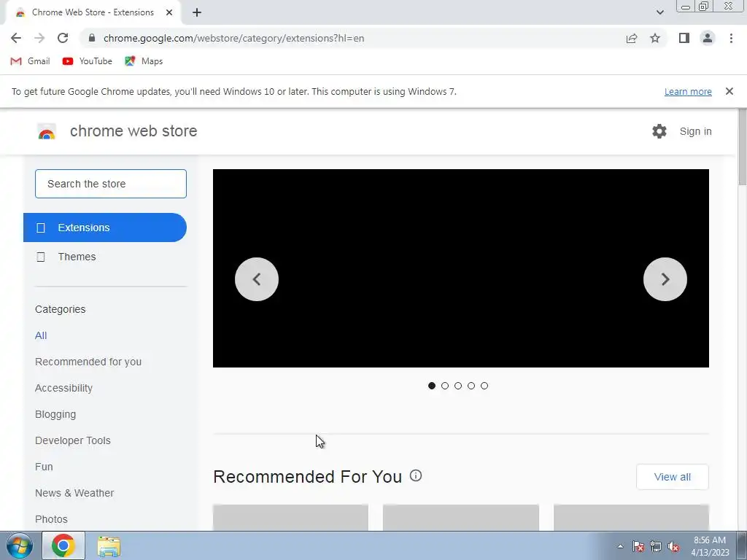
Task: Click the Chrome taskbar icon
Action: tap(63, 545)
